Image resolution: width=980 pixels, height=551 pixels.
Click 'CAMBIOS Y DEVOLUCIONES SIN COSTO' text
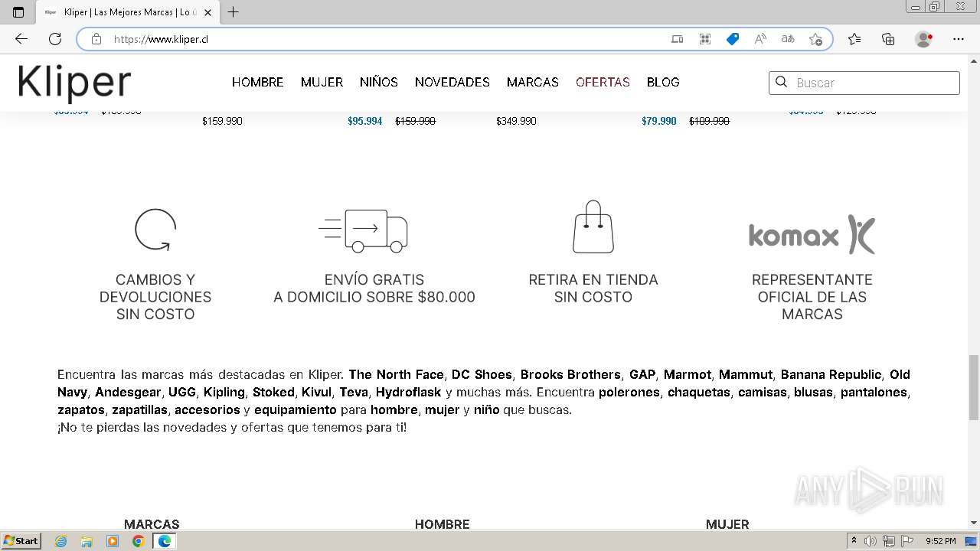pos(155,297)
